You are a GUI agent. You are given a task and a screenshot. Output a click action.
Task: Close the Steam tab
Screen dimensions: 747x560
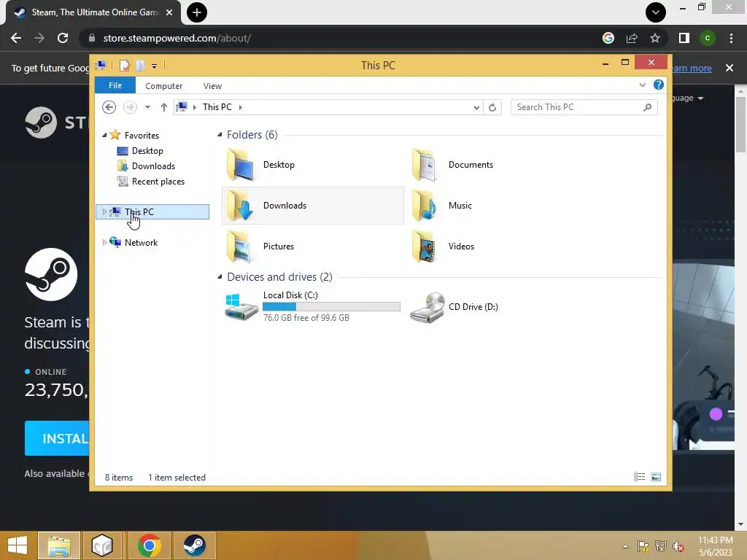[169, 12]
